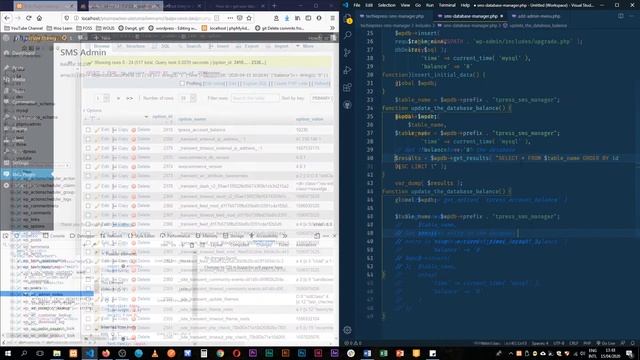Go to next page >> button

coord(129,98)
